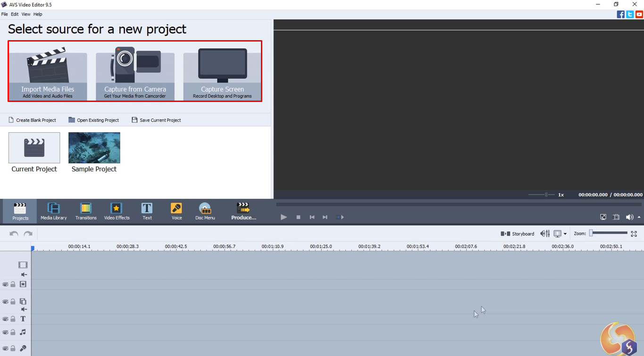
Task: Select the Text tool panel
Action: [x=147, y=211]
